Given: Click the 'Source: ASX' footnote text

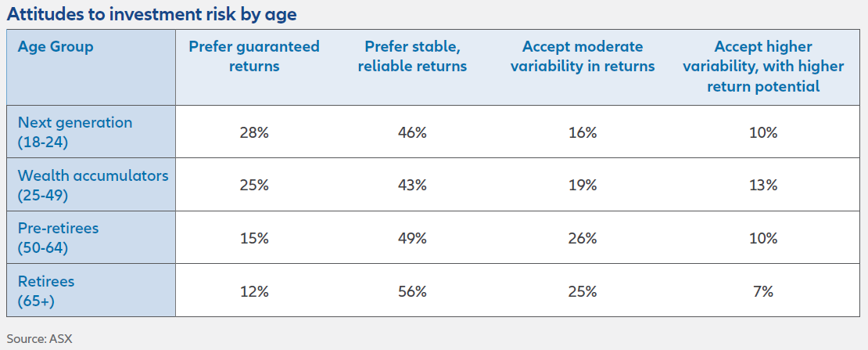Looking at the screenshot, I should [x=40, y=338].
